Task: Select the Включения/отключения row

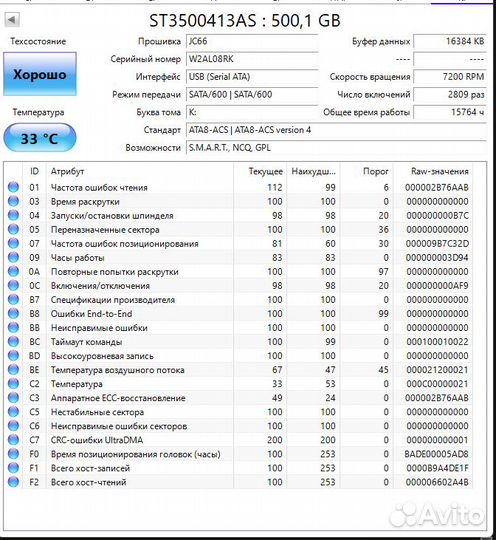Action: point(238,285)
